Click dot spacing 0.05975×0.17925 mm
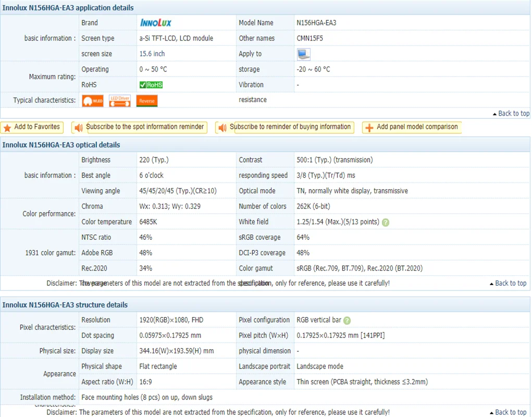The width and height of the screenshot is (532, 417). tap(170, 336)
